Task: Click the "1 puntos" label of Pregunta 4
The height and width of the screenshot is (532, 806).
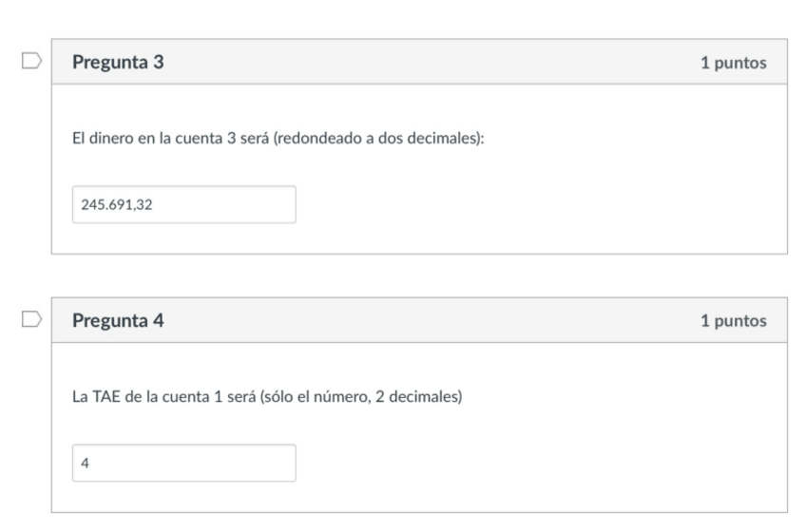Action: 733,321
